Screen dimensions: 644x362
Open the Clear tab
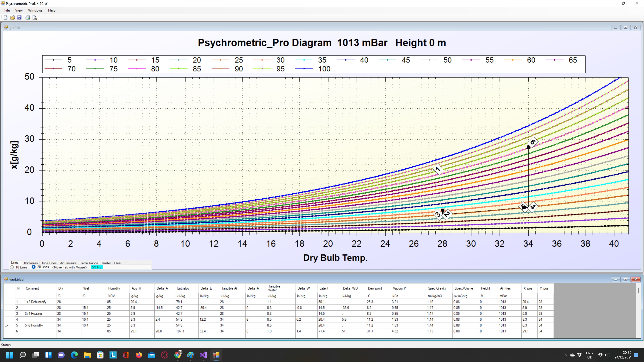pos(118,263)
